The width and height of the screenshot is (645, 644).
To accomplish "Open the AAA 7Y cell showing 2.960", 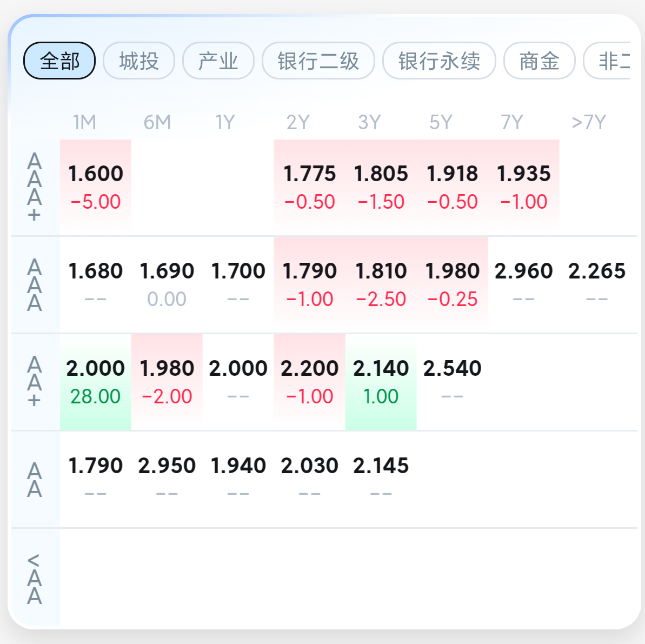I will click(x=524, y=285).
